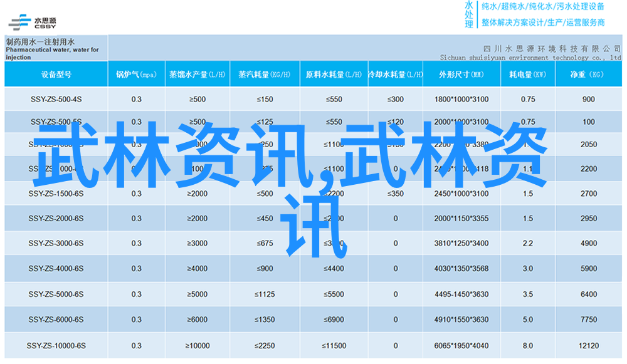This screenshot has width=627, height=364.
Task: Click the 蒸汽耗量(KG/H) column header
Action: click(x=265, y=74)
